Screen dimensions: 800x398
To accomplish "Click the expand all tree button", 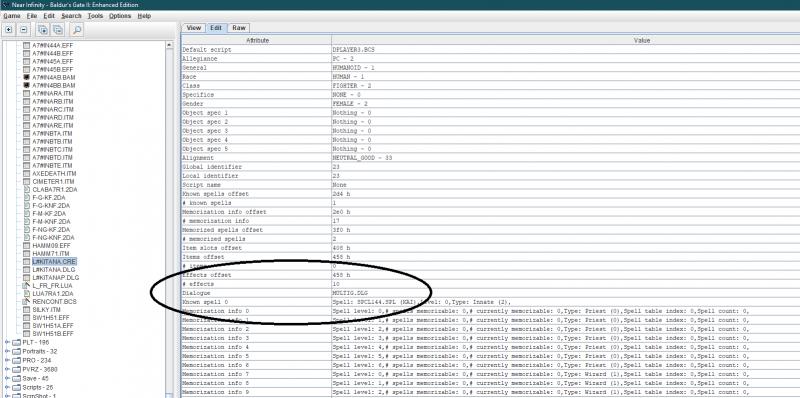I will 9,30.
